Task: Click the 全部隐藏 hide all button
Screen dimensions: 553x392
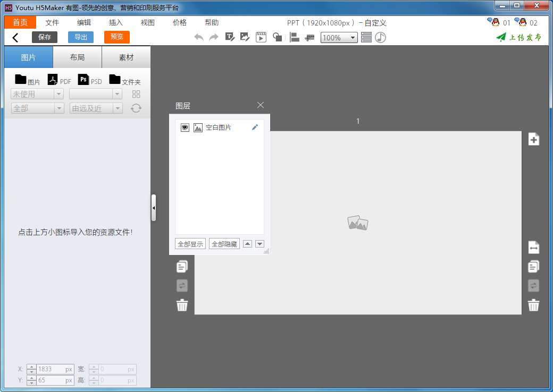Action: 224,244
